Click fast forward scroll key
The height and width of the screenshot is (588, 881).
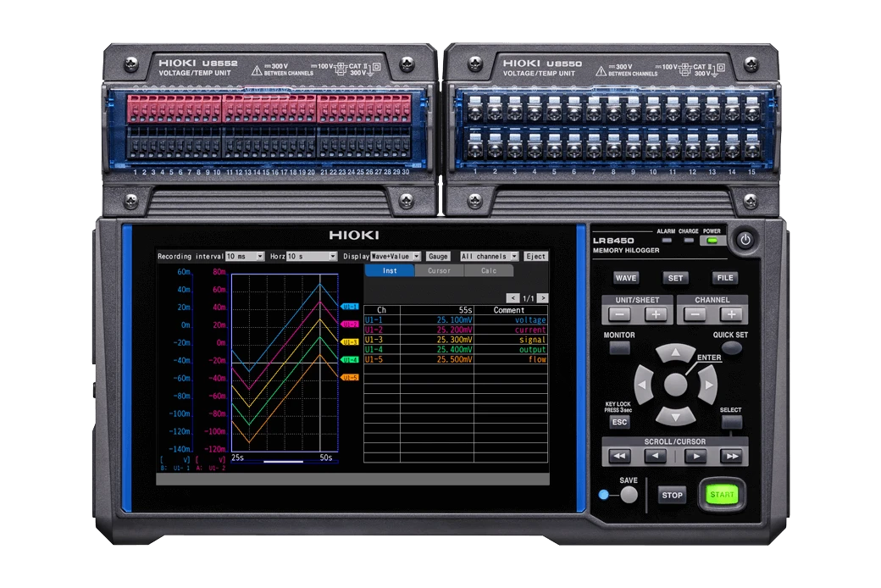pyautogui.click(x=732, y=456)
